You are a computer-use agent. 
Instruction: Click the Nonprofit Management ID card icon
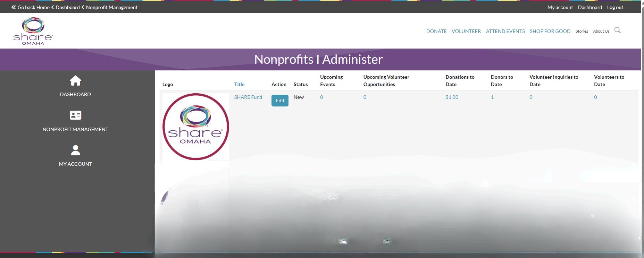75,115
